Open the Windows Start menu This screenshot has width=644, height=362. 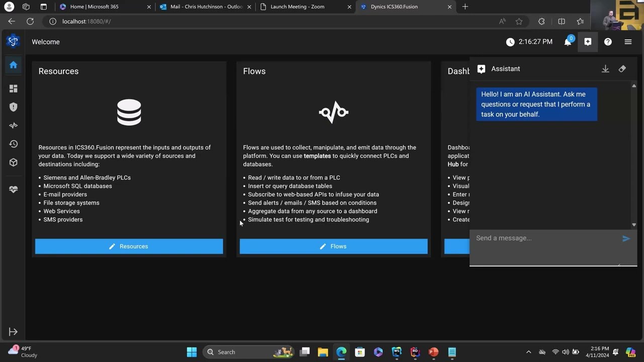[x=192, y=352]
